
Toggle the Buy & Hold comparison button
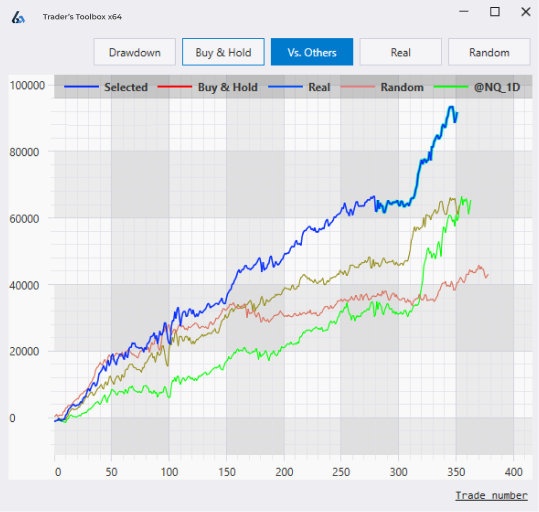pyautogui.click(x=223, y=52)
